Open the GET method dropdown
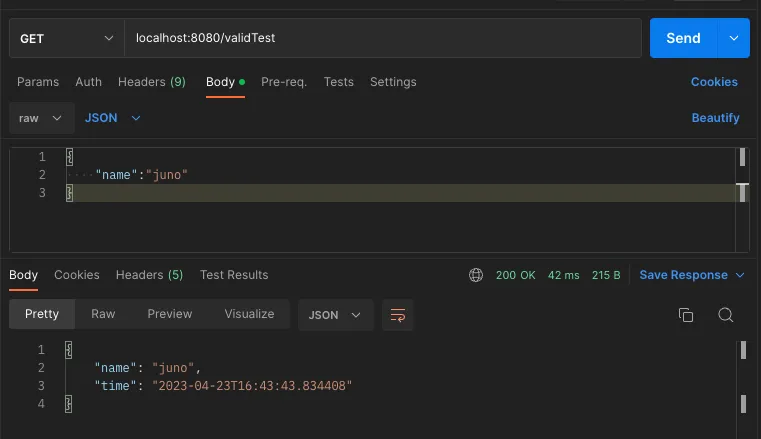This screenshot has width=761, height=439. 66,38
